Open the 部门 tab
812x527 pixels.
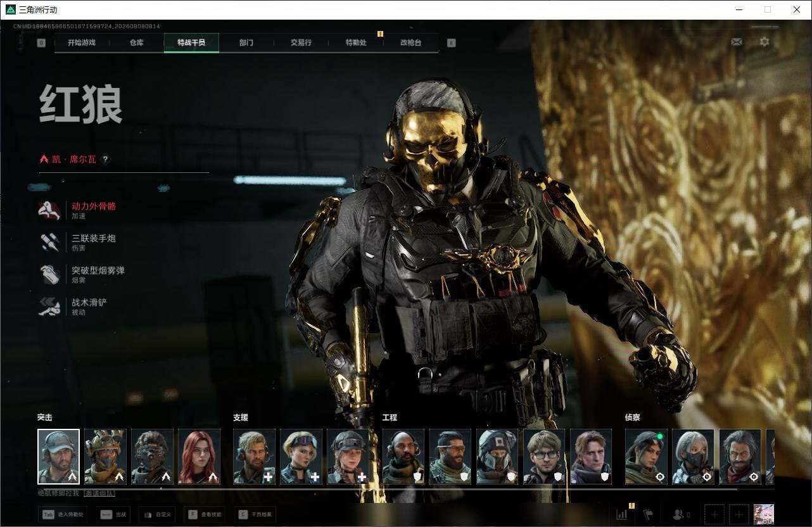click(246, 42)
